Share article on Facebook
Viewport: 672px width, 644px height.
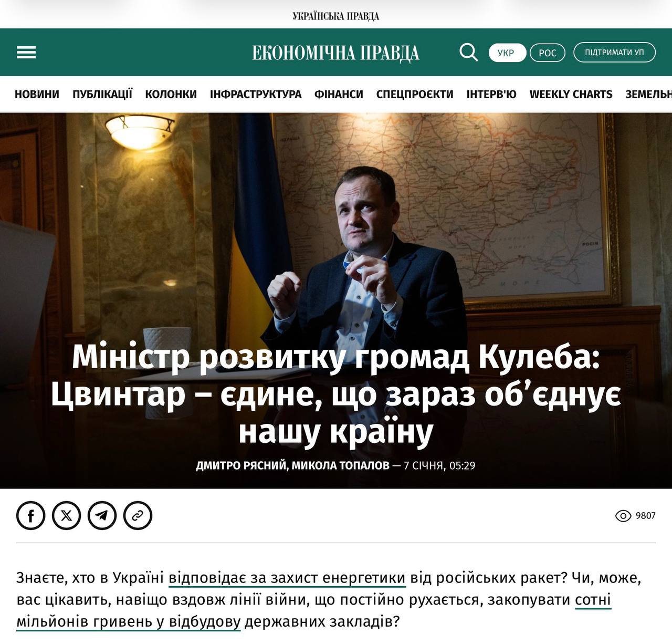[30, 515]
